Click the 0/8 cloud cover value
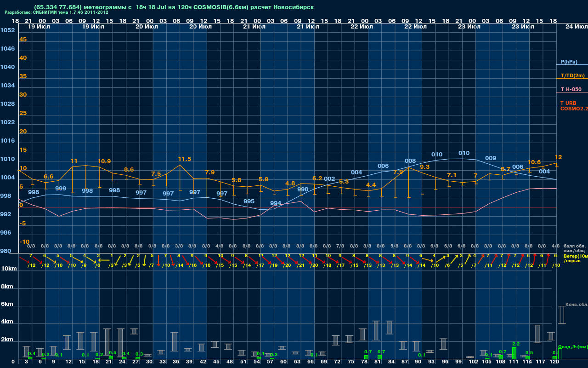This screenshot has width=588, height=368. coord(152,246)
